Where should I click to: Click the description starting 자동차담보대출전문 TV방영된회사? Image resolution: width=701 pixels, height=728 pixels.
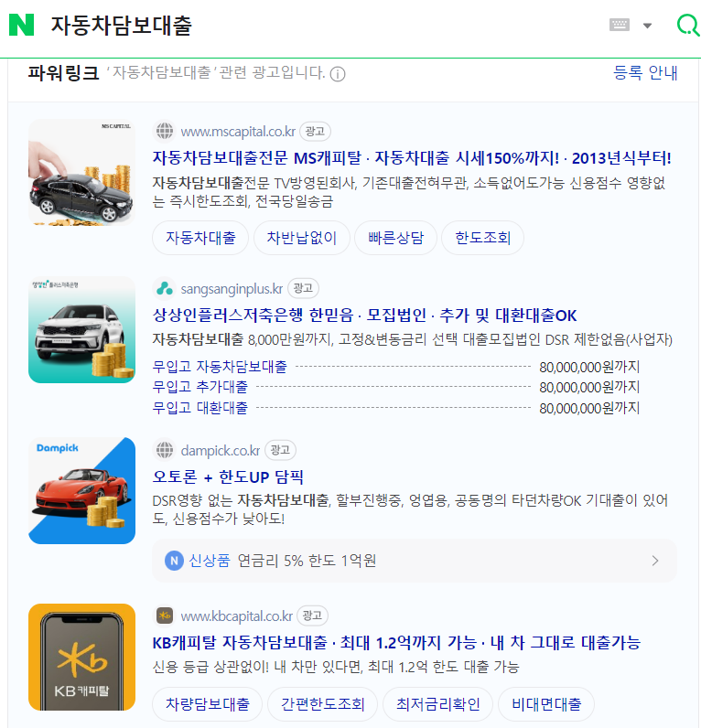(409, 192)
